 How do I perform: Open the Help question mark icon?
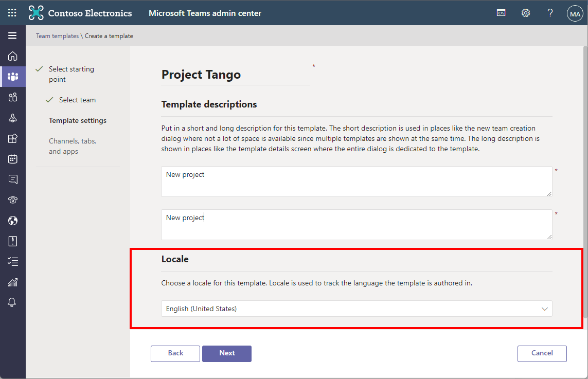pyautogui.click(x=550, y=13)
